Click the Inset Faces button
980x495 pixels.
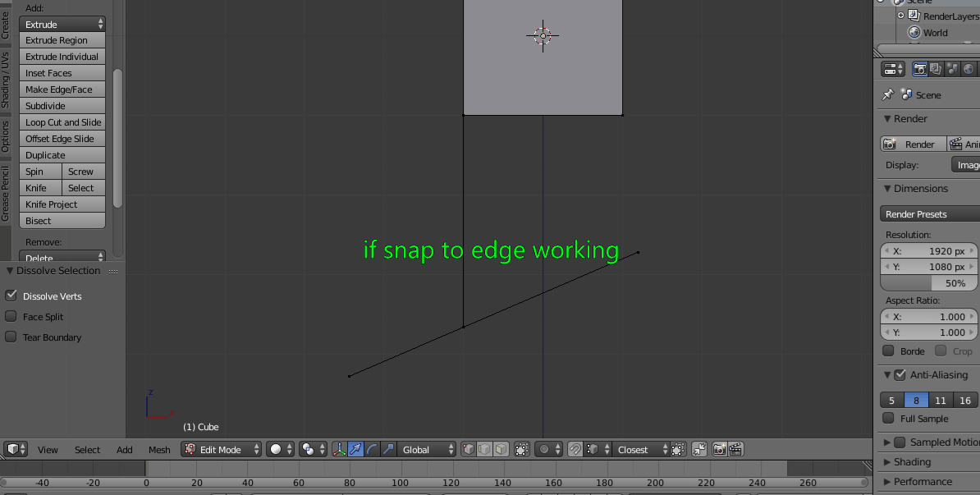click(62, 73)
